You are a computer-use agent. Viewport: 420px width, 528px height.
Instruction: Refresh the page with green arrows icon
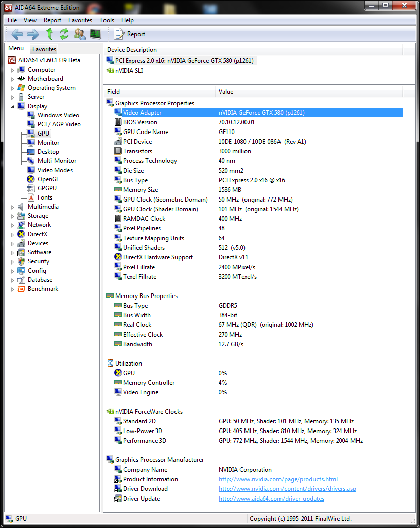tap(64, 34)
